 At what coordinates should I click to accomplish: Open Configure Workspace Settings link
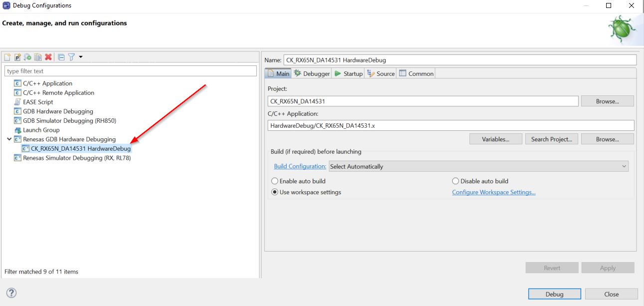point(493,192)
